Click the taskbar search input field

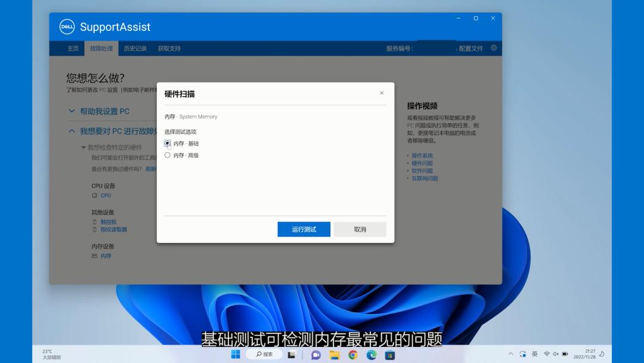264,353
